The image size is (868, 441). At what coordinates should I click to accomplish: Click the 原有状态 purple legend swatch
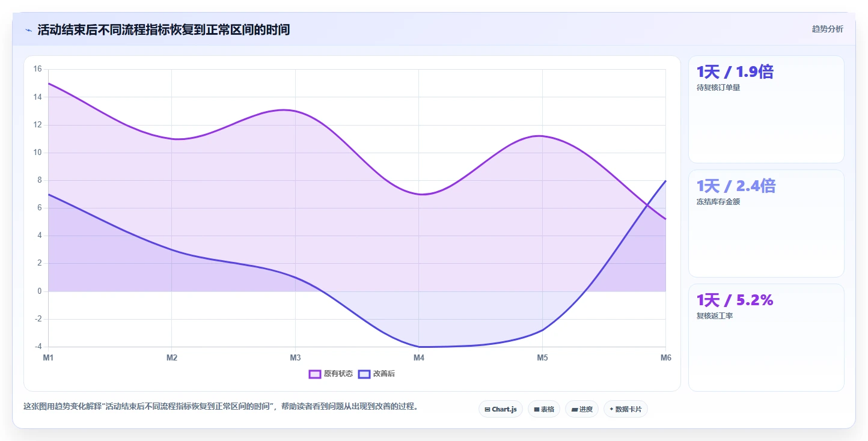tap(315, 374)
